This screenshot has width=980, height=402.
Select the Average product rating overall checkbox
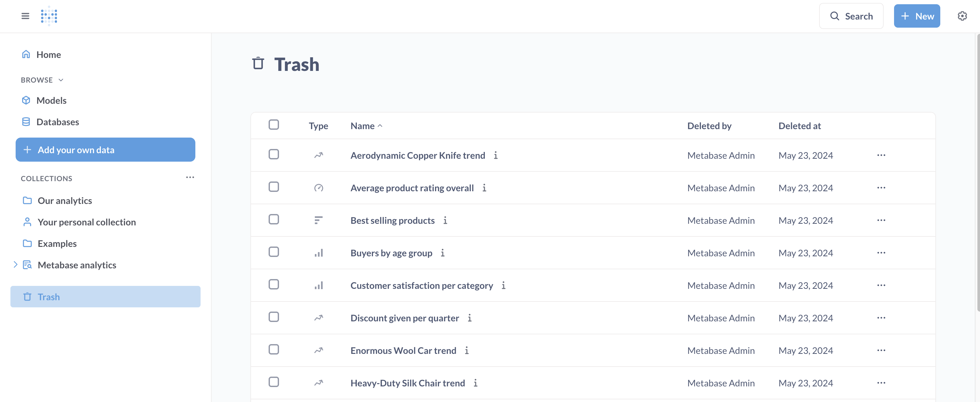click(273, 187)
